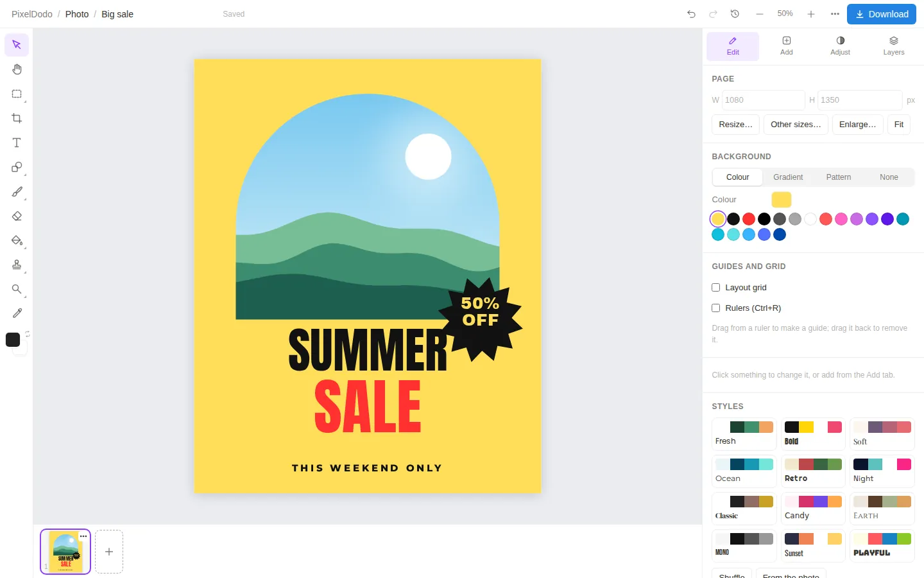This screenshot has width=924, height=578.
Task: Pick the red background colour swatch
Action: click(x=749, y=219)
